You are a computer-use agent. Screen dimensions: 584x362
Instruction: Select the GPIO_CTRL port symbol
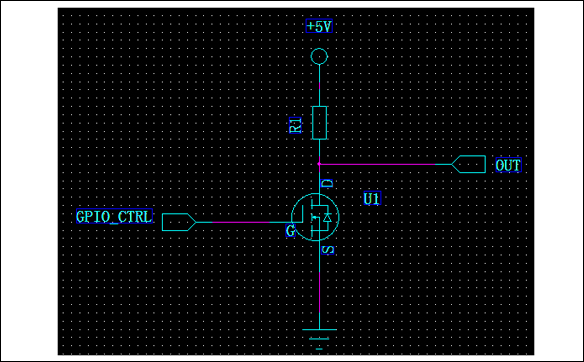[179, 222]
